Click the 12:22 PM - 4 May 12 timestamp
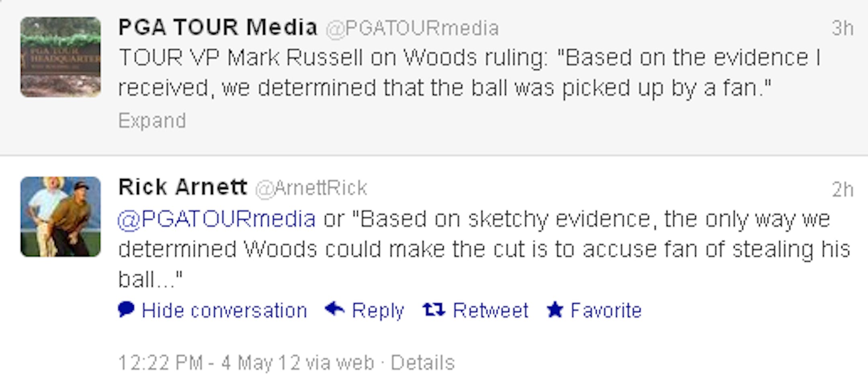The height and width of the screenshot is (390, 868). [x=209, y=363]
